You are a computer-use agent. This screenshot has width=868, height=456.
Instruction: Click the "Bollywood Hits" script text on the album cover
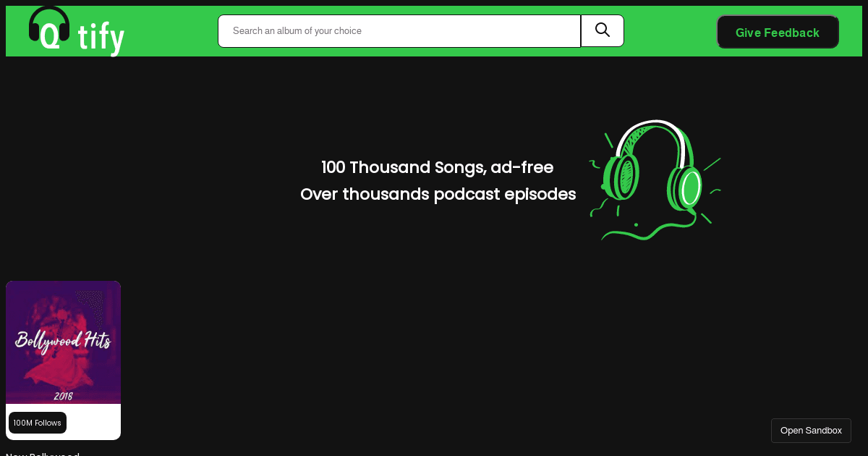pyautogui.click(x=63, y=340)
